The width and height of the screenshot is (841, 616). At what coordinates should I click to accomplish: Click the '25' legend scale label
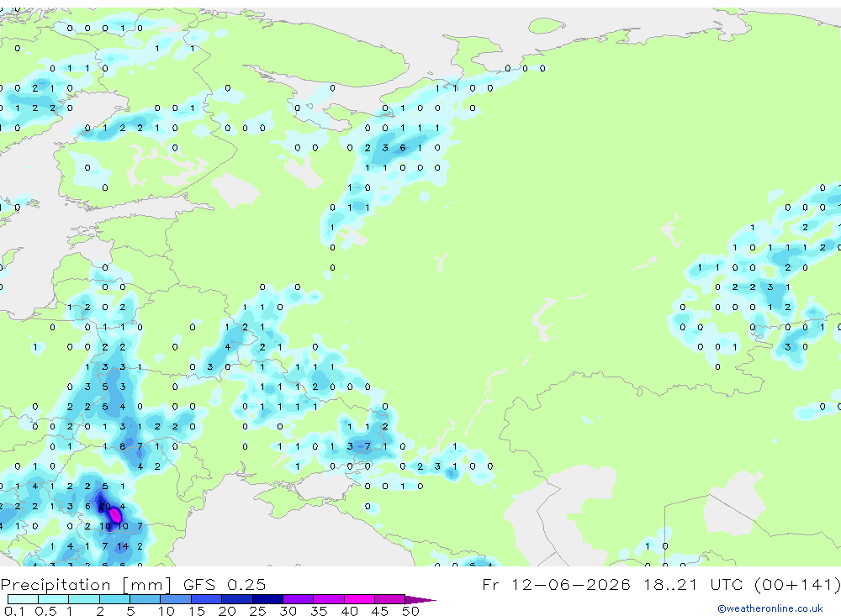tap(257, 611)
